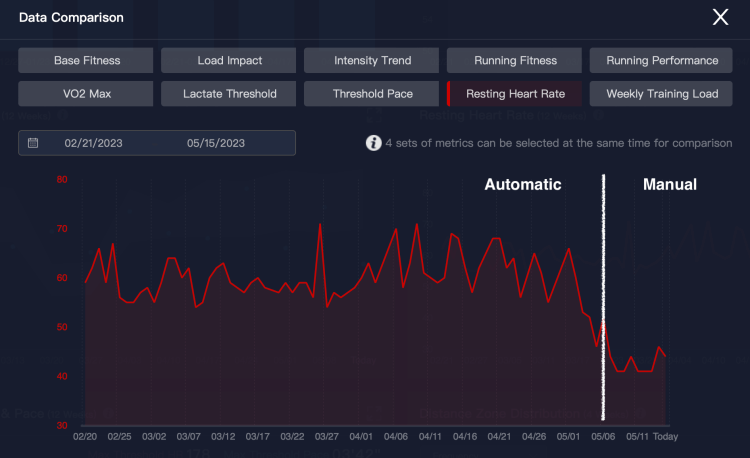
Task: Click the calendar icon in date range
Action: [33, 142]
